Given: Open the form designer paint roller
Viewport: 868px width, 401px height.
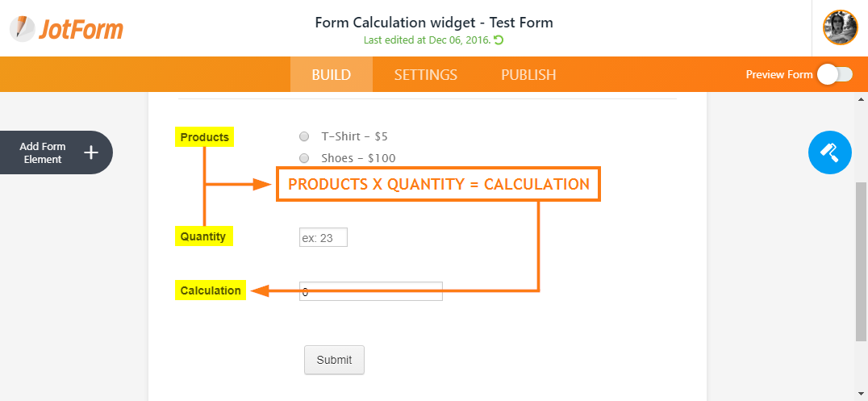Looking at the screenshot, I should [x=829, y=152].
